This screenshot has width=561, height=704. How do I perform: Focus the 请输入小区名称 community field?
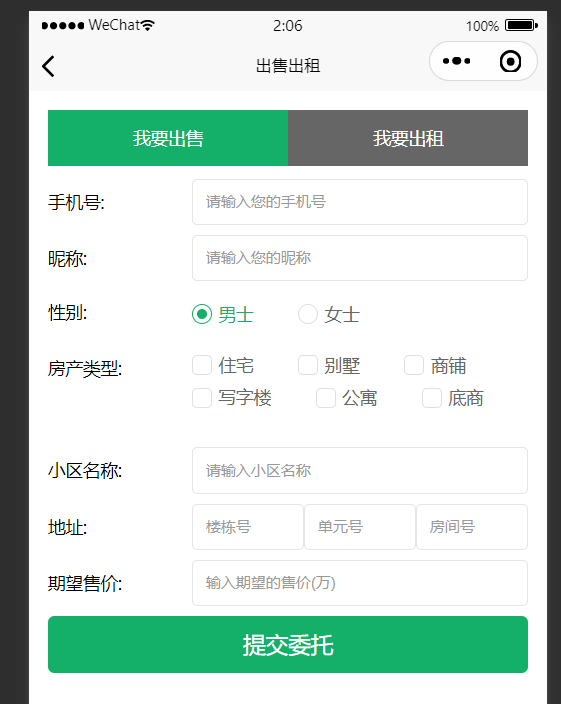pos(360,471)
